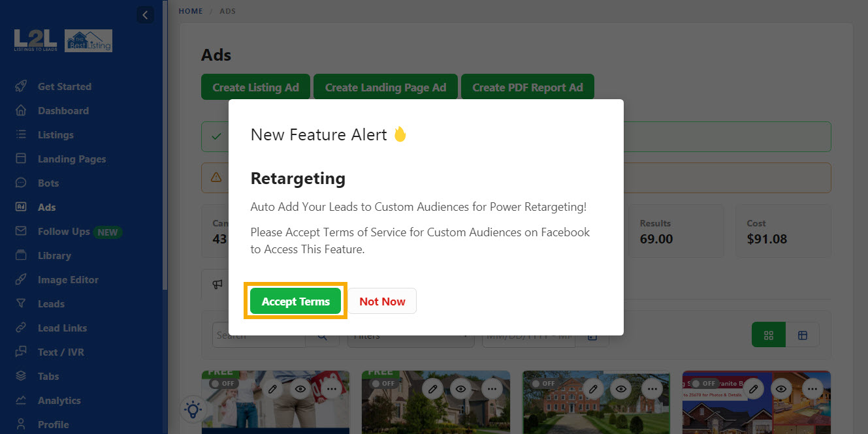The width and height of the screenshot is (868, 434).
Task: Preview the second ad with eye icon
Action: pos(461,389)
